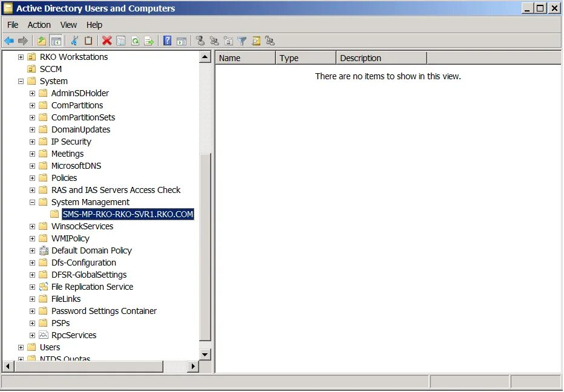Open the View menu
564x392 pixels.
(68, 25)
